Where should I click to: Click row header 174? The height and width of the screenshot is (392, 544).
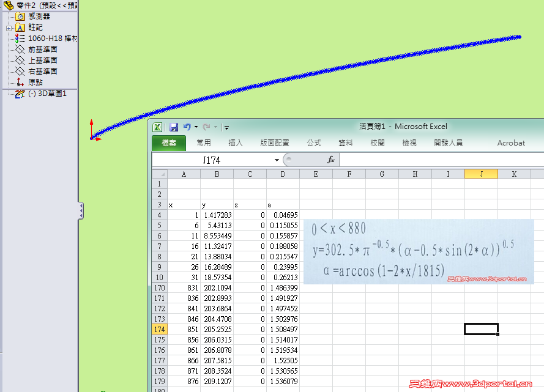click(x=158, y=329)
